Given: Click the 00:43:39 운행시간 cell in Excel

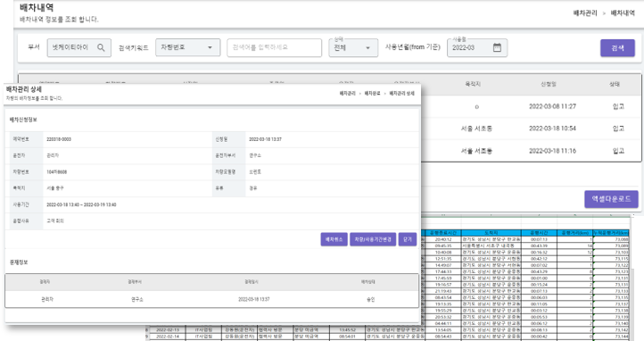Looking at the screenshot, I should 539,245.
